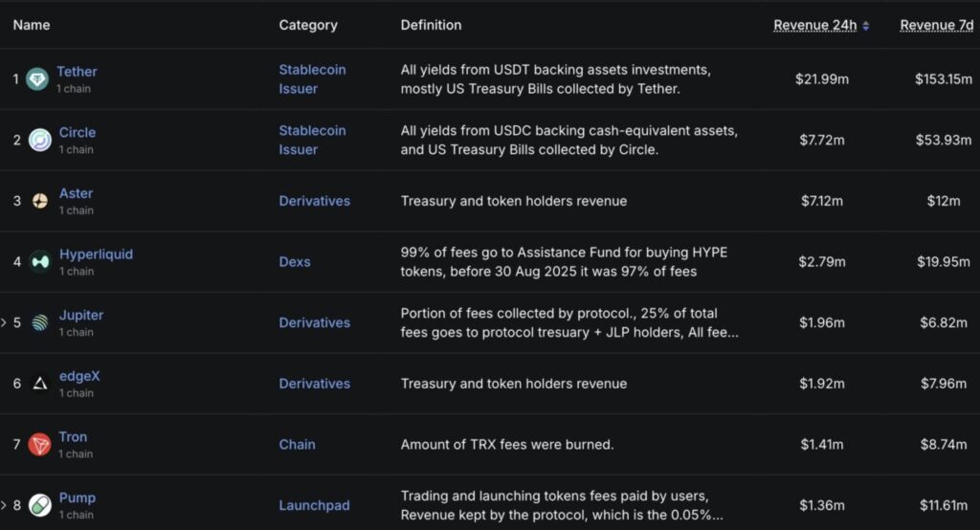
Task: Expand the Pump row
Action: [x=4, y=505]
